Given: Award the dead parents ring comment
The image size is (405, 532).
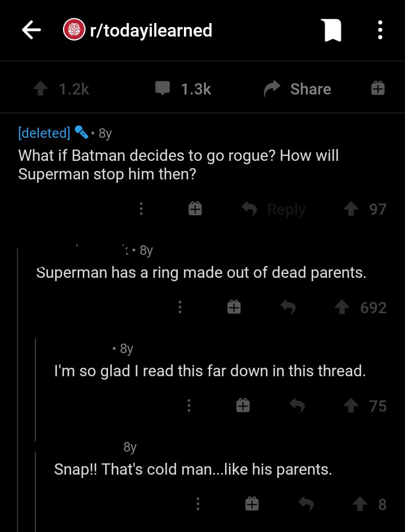Looking at the screenshot, I should click(x=234, y=307).
